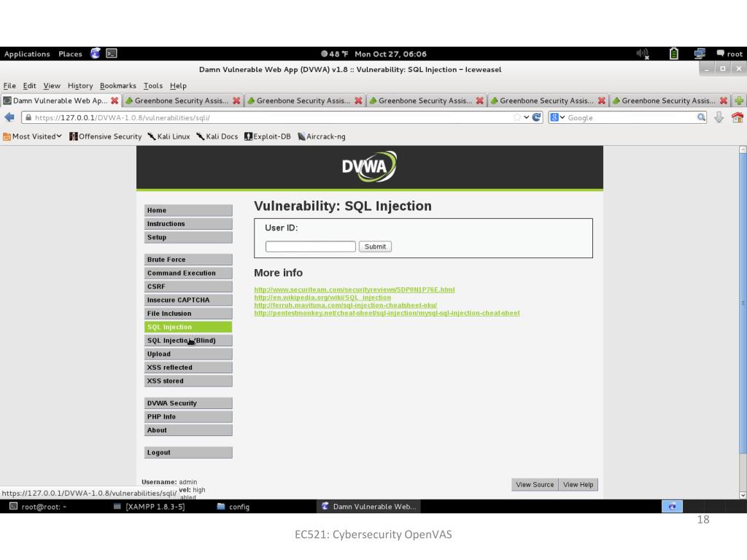
Task: Open the Upload vulnerability page
Action: coord(188,354)
